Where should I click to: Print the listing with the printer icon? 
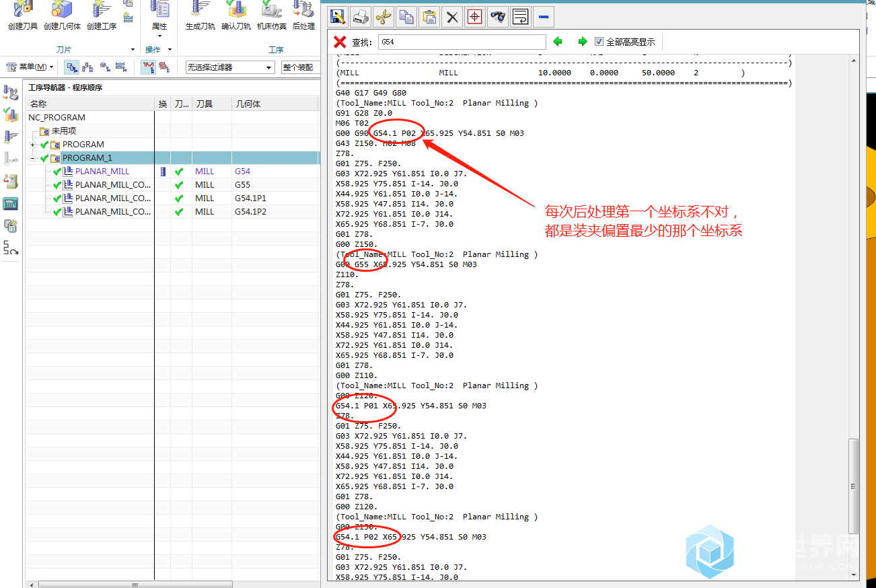tap(361, 17)
